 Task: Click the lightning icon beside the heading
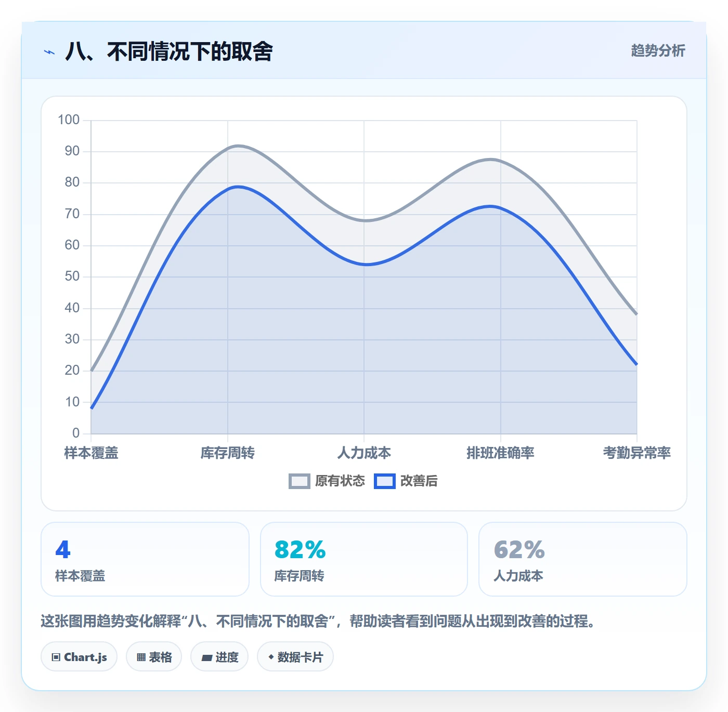click(49, 52)
